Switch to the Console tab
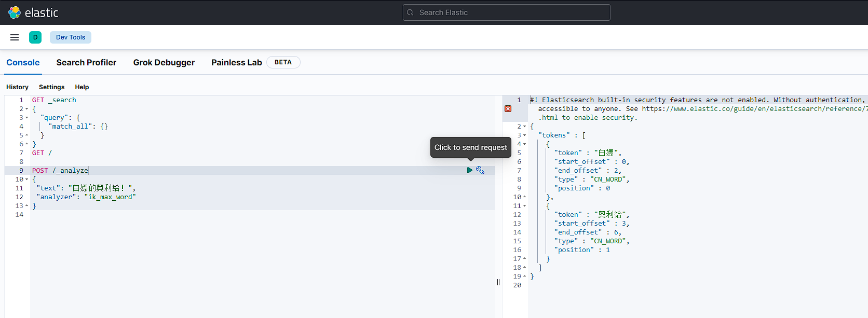 click(x=23, y=62)
